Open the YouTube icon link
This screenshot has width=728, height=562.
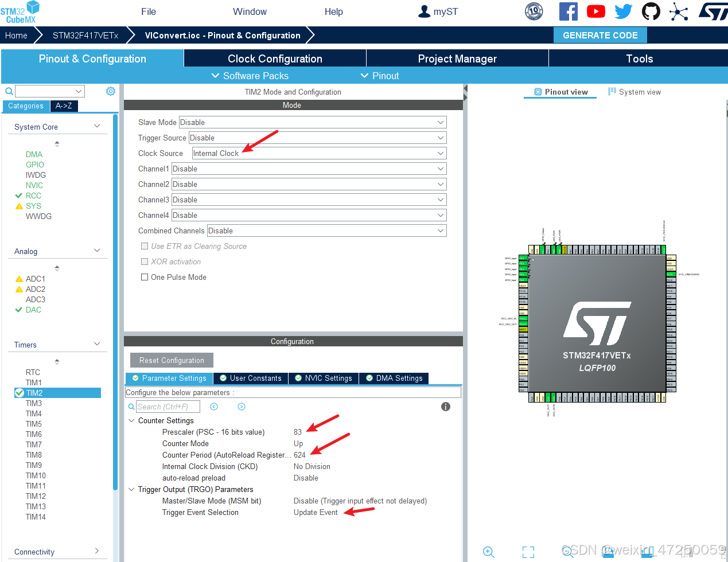click(595, 11)
